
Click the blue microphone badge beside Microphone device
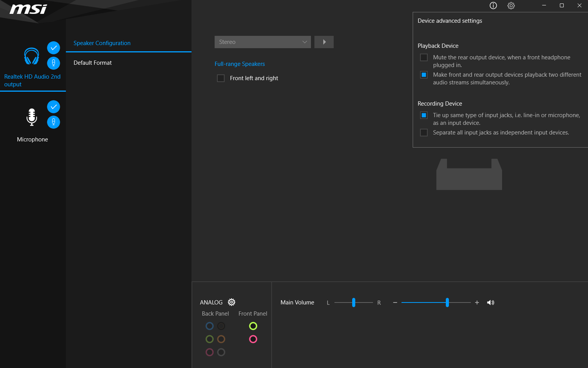pyautogui.click(x=54, y=122)
